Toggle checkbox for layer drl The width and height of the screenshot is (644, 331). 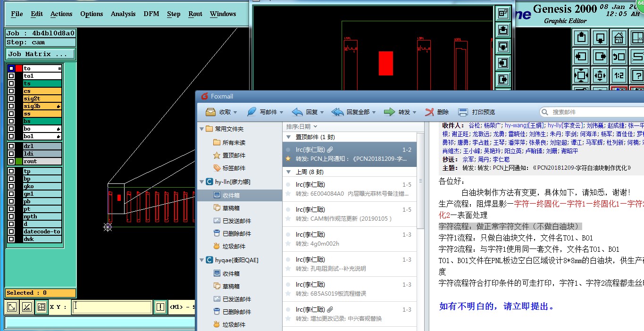click(11, 146)
